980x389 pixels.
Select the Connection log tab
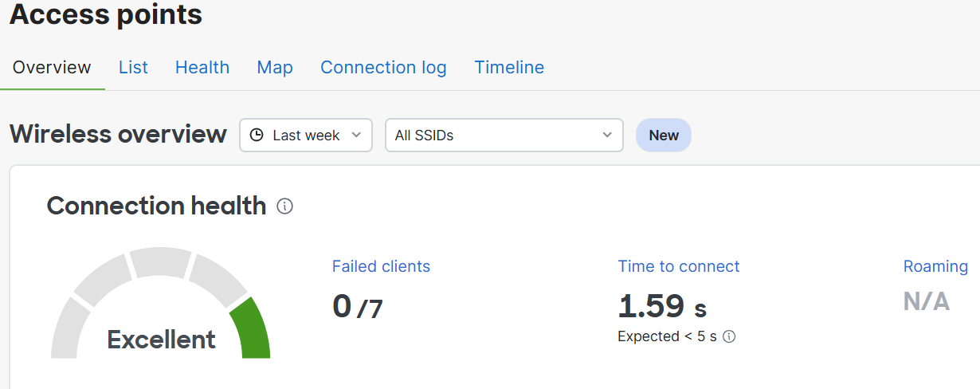[383, 68]
